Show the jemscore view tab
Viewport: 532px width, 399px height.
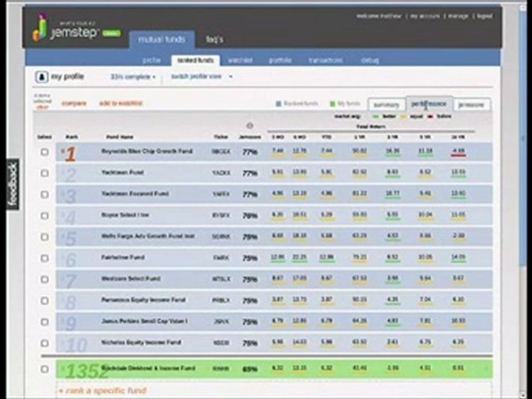point(471,105)
